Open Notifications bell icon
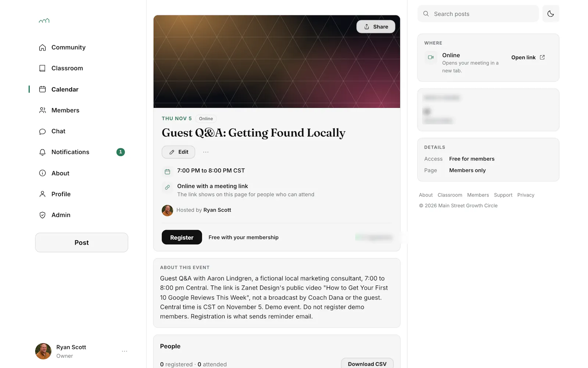Screen dimensions: 588x368 click(43, 152)
